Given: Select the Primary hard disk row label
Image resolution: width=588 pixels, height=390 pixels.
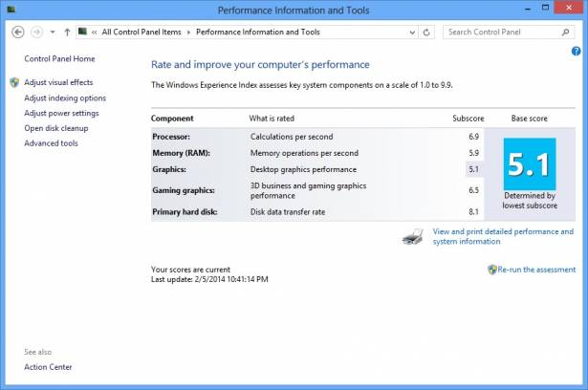Looking at the screenshot, I should tap(185, 211).
